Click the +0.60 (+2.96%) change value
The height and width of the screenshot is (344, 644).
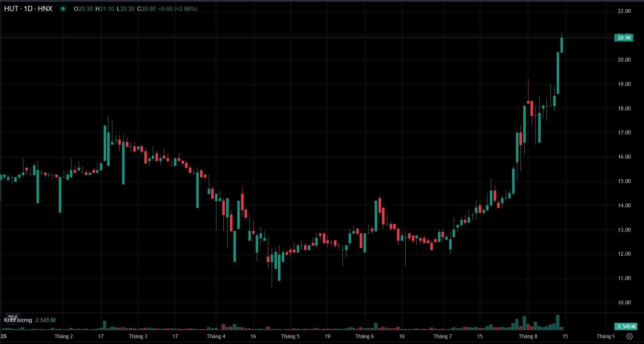pos(177,9)
